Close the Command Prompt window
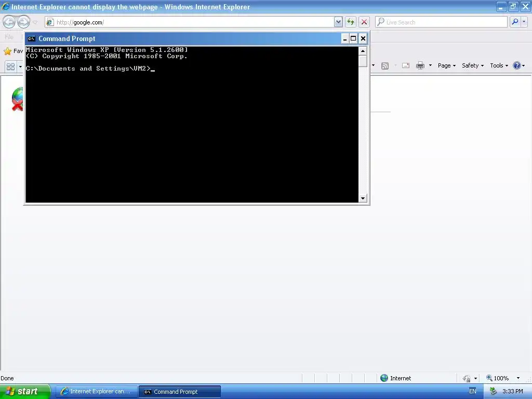 [363, 38]
